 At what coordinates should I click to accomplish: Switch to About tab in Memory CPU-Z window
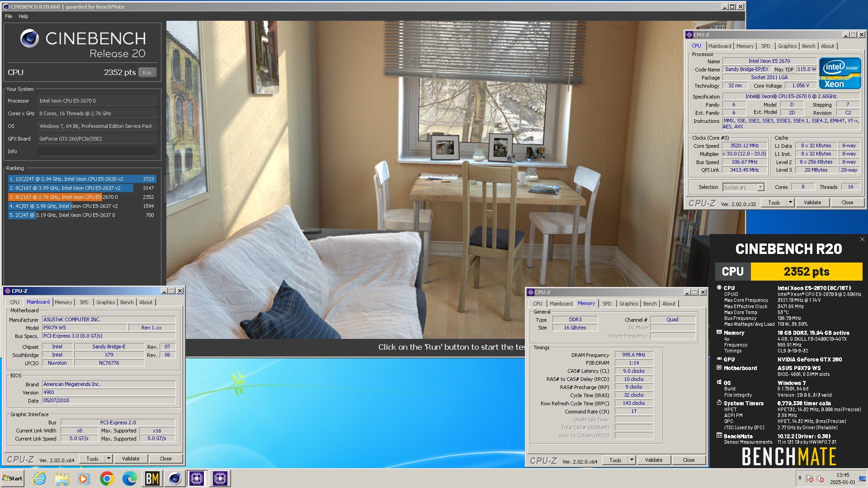point(669,304)
